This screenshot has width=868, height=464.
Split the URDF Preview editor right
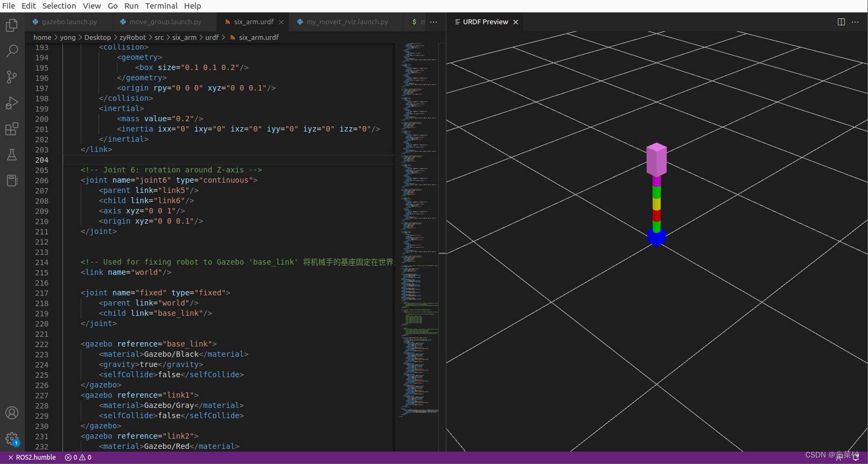(x=841, y=22)
